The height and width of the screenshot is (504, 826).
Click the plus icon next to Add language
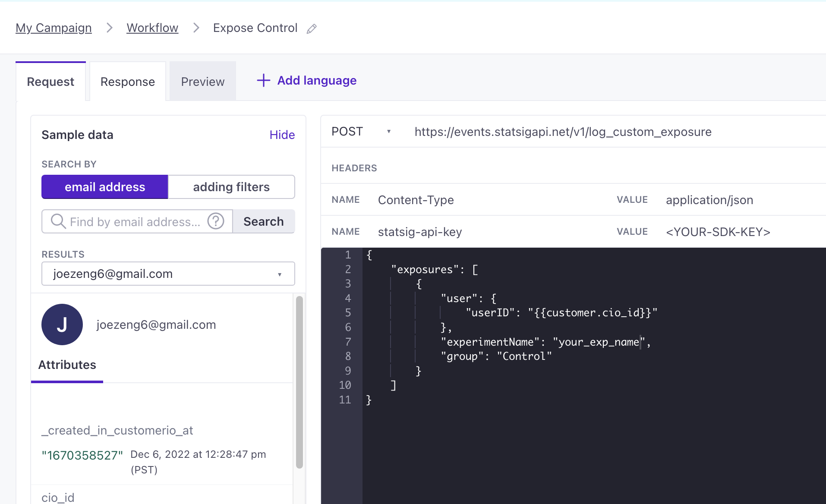[x=263, y=80]
